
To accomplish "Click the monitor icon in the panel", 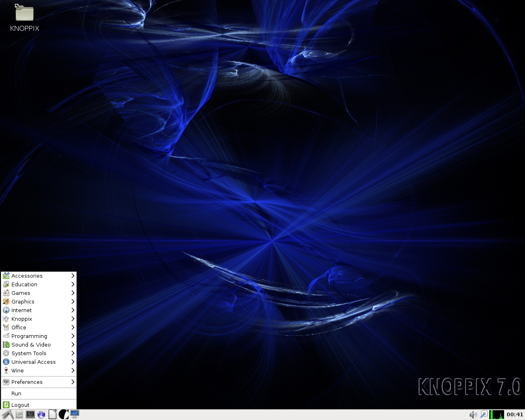I will [x=75, y=414].
